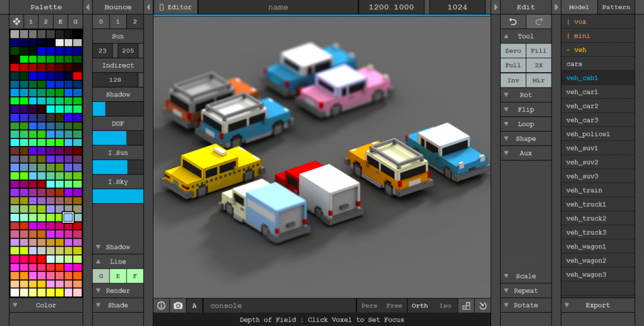Click the undo arrow in the Edit panel
This screenshot has height=326, width=644.
pyautogui.click(x=513, y=22)
